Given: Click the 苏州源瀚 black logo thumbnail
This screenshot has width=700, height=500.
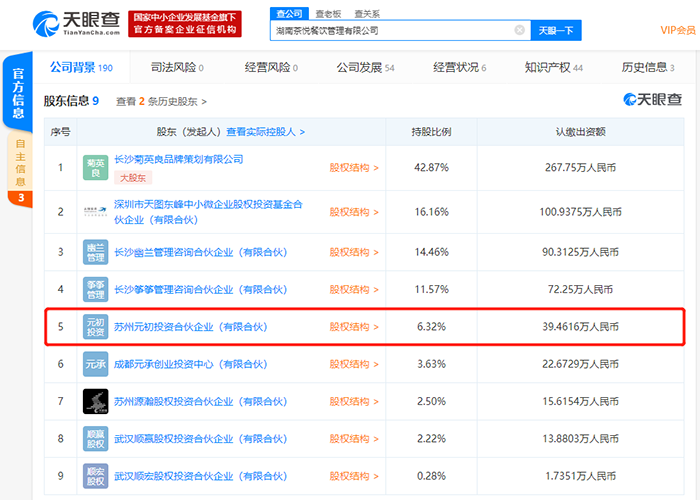Looking at the screenshot, I should click(95, 401).
